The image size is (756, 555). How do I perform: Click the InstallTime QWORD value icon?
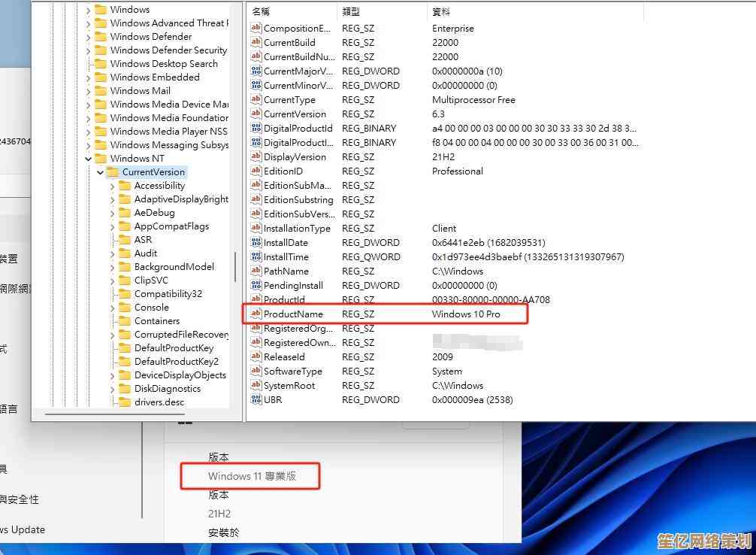[x=256, y=257]
